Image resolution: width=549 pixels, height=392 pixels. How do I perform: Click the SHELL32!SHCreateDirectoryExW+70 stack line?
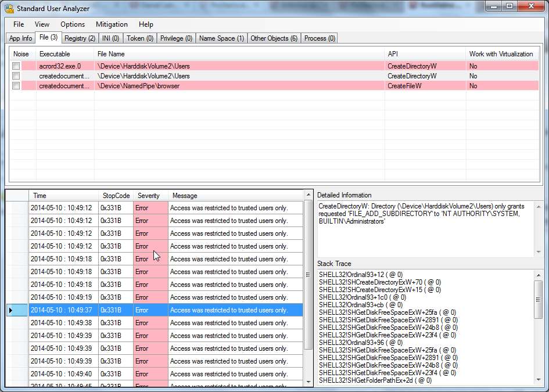point(379,282)
